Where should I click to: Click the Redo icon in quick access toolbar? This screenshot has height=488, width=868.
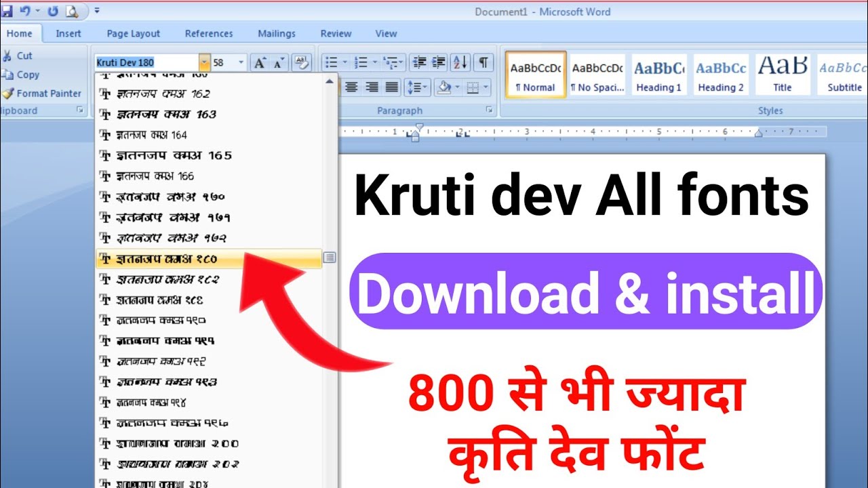tap(53, 11)
